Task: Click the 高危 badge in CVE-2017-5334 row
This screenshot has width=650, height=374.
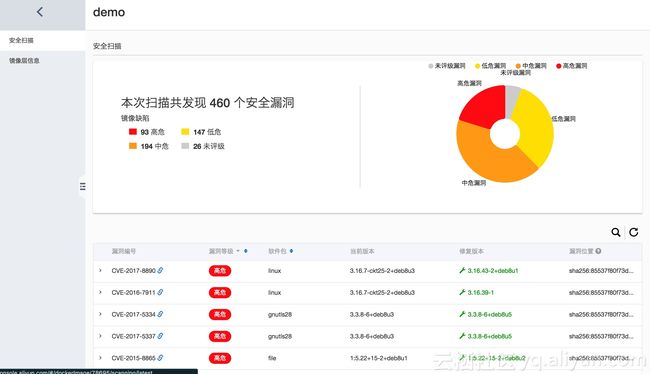Action: coord(220,315)
